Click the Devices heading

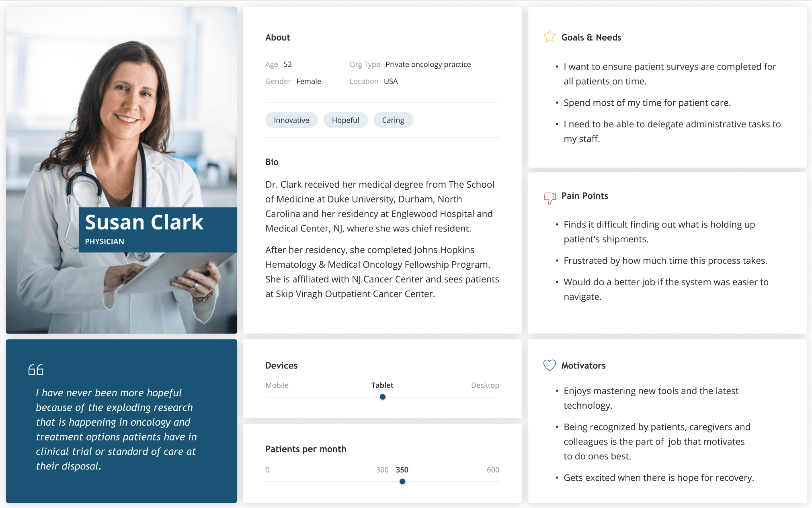pyautogui.click(x=281, y=365)
